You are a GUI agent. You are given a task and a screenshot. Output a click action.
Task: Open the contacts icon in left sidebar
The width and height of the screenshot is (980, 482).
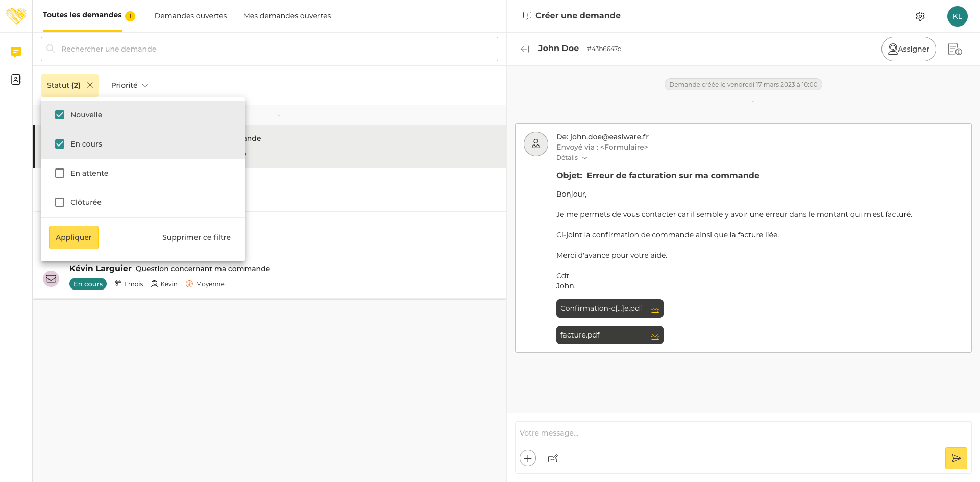coord(16,79)
